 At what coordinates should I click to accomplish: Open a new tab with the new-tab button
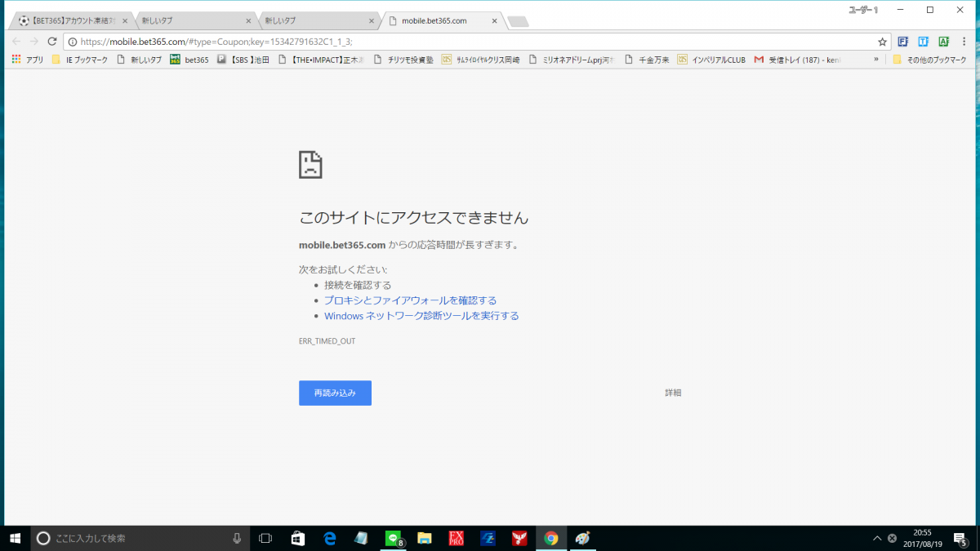[x=518, y=21]
